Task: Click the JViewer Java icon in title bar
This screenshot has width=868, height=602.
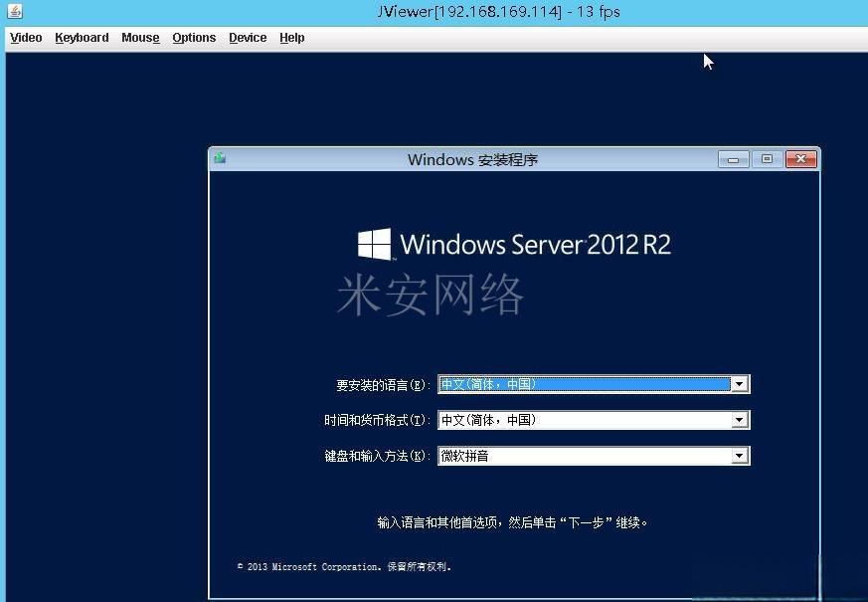Action: pyautogui.click(x=15, y=11)
